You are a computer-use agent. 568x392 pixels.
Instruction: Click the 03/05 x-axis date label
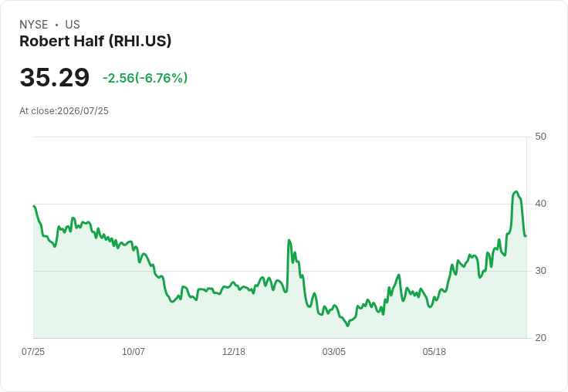(x=334, y=351)
